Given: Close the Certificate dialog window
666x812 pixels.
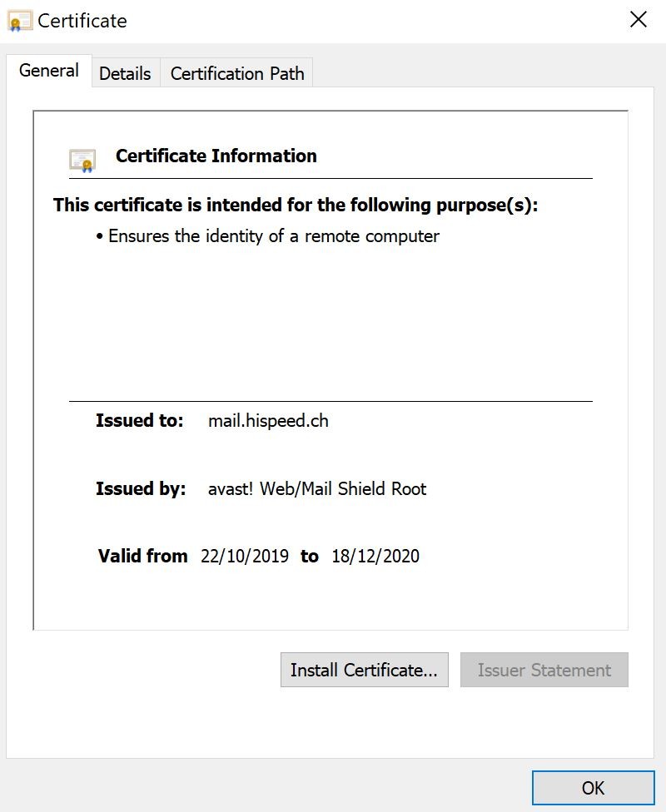Looking at the screenshot, I should click(x=639, y=20).
